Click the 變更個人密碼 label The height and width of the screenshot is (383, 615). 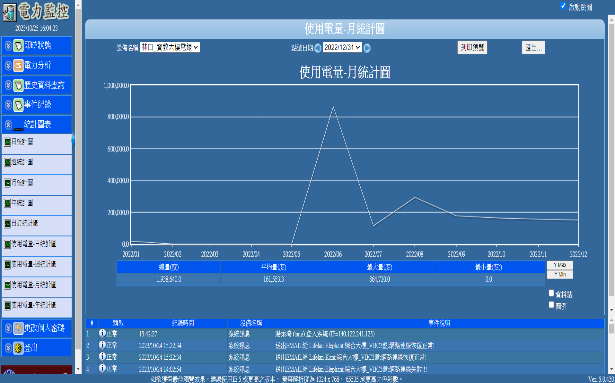click(44, 328)
